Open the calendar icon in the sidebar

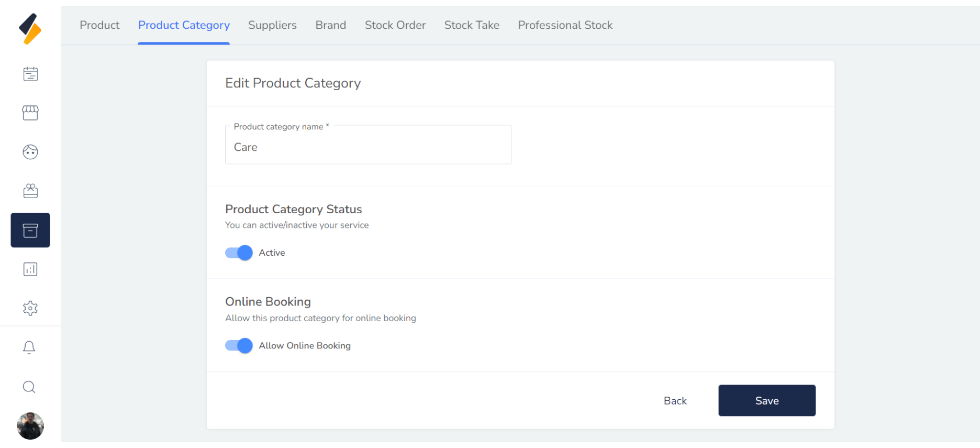30,74
